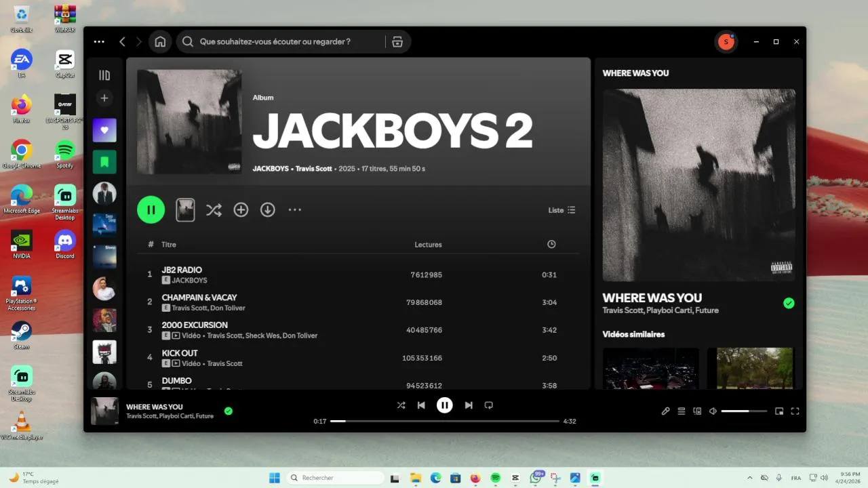Click the 'Titre' column header
Image resolution: width=868 pixels, height=488 pixels.
(x=169, y=245)
